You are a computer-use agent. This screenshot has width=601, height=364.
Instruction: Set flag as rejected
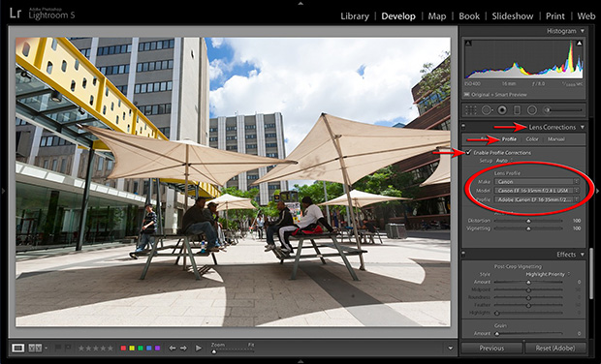coord(68,348)
